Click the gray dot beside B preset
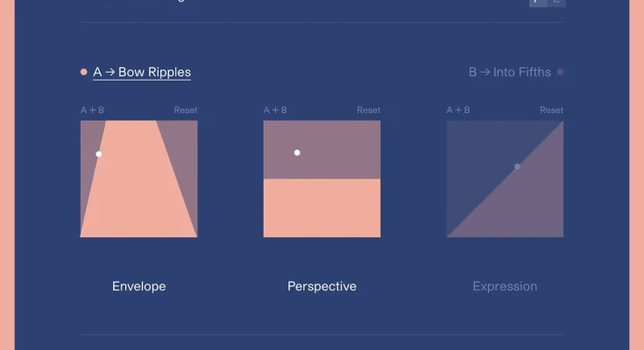This screenshot has width=644, height=350. click(560, 73)
